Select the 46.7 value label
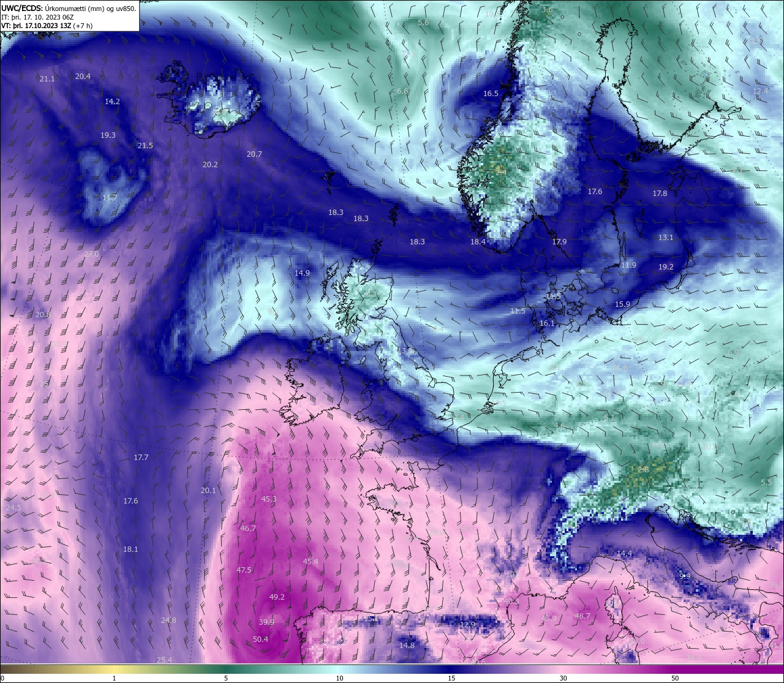784x683 pixels. click(x=248, y=529)
